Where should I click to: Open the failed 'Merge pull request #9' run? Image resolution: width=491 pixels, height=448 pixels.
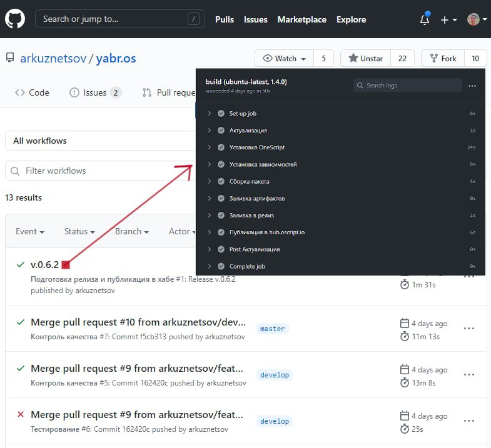point(137,414)
